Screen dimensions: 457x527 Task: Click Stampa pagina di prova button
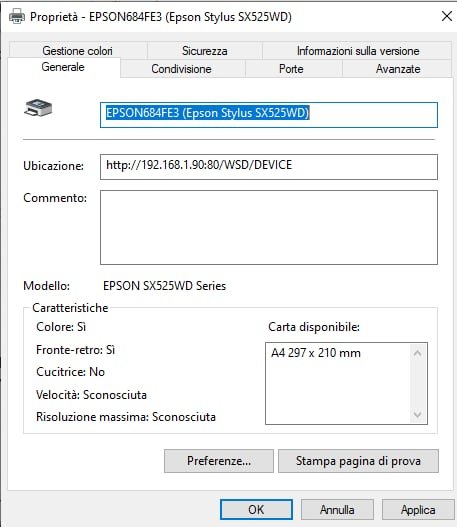[358, 461]
